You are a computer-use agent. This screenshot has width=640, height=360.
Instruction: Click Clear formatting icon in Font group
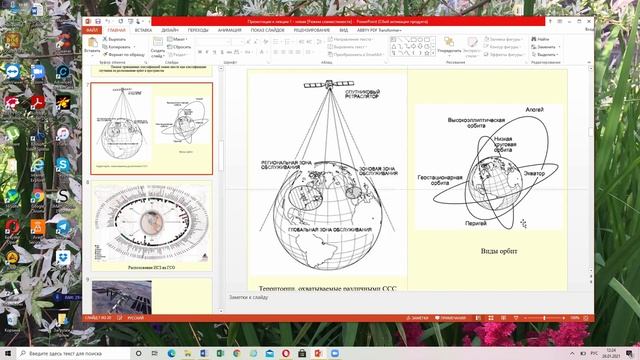pos(266,42)
